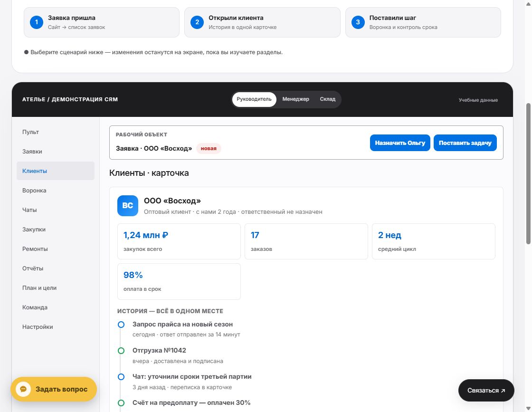
Task: Click the Назначить Ольгу button
Action: [400, 143]
